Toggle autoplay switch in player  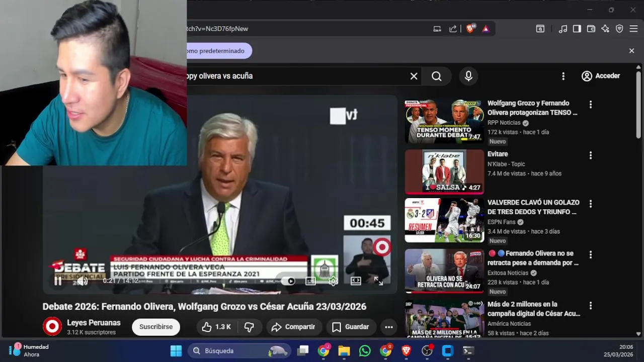[288, 281]
